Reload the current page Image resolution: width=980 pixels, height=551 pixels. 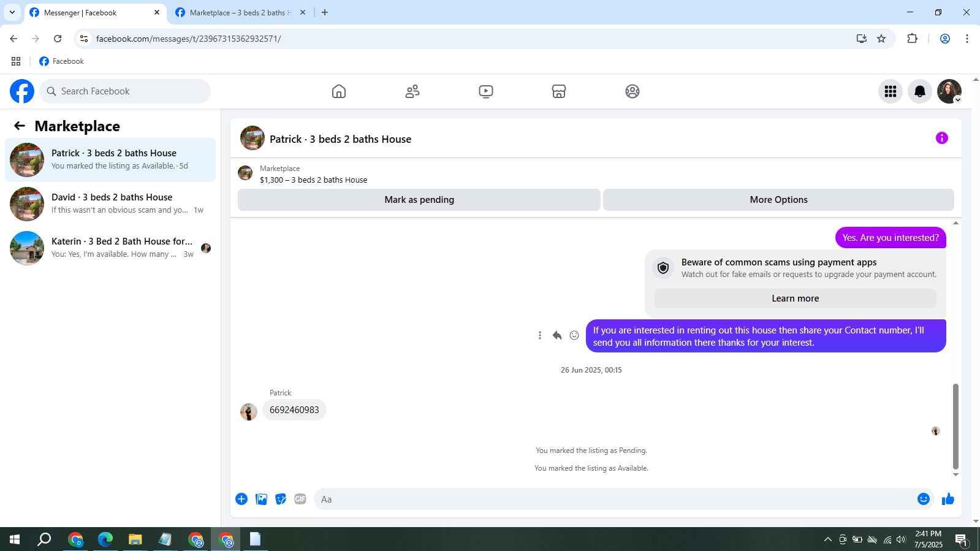pyautogui.click(x=58, y=39)
